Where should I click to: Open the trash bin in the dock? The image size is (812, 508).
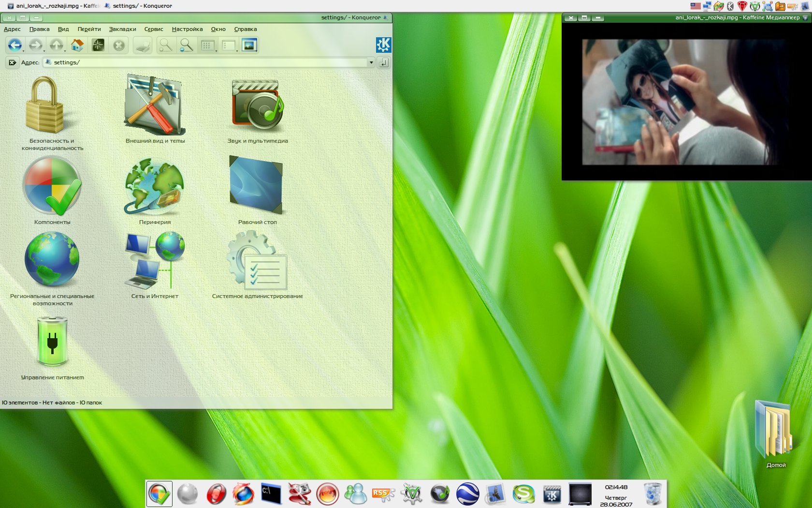coord(652,494)
